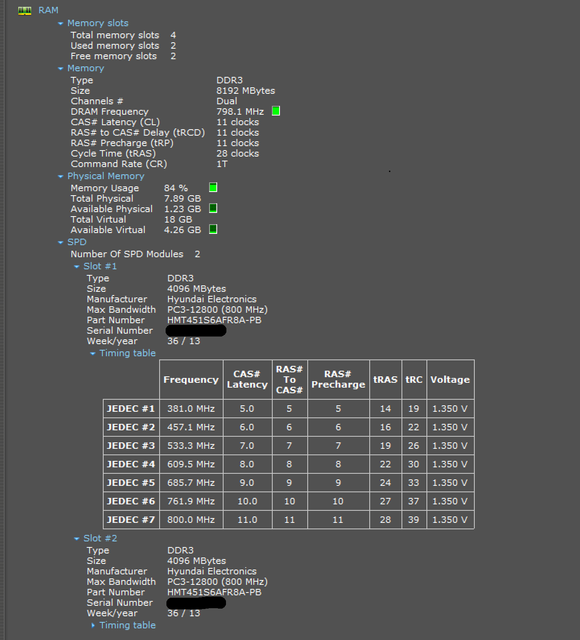
Task: Collapse Slot #1 Timing table
Action: [93, 353]
